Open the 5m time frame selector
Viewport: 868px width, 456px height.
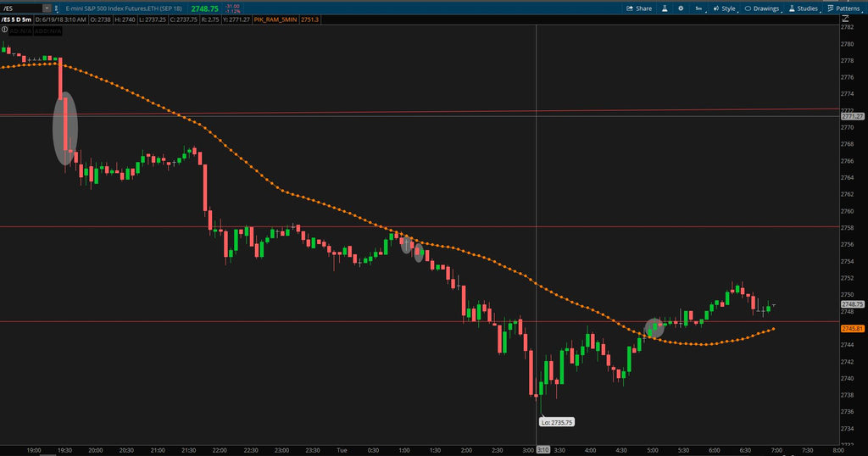pyautogui.click(x=699, y=8)
